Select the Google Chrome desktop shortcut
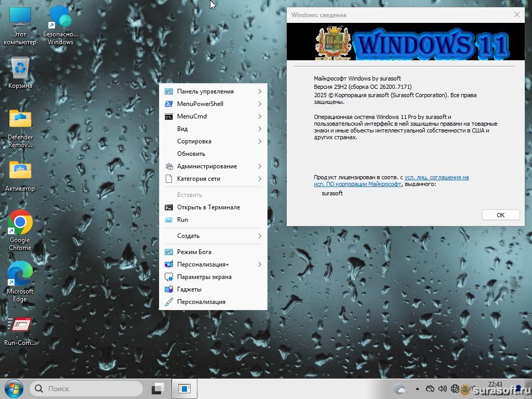This screenshot has height=399, width=532. [20, 230]
